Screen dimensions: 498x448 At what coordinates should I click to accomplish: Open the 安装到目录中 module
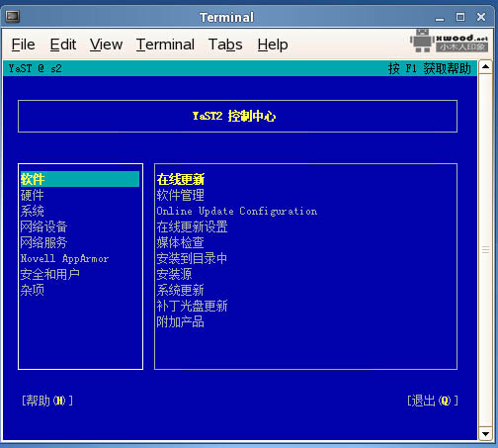click(192, 258)
